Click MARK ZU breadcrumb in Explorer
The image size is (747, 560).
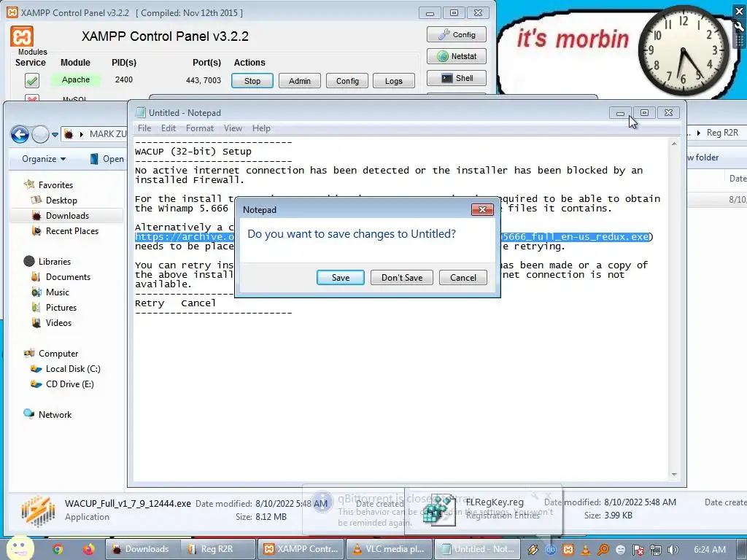108,134
